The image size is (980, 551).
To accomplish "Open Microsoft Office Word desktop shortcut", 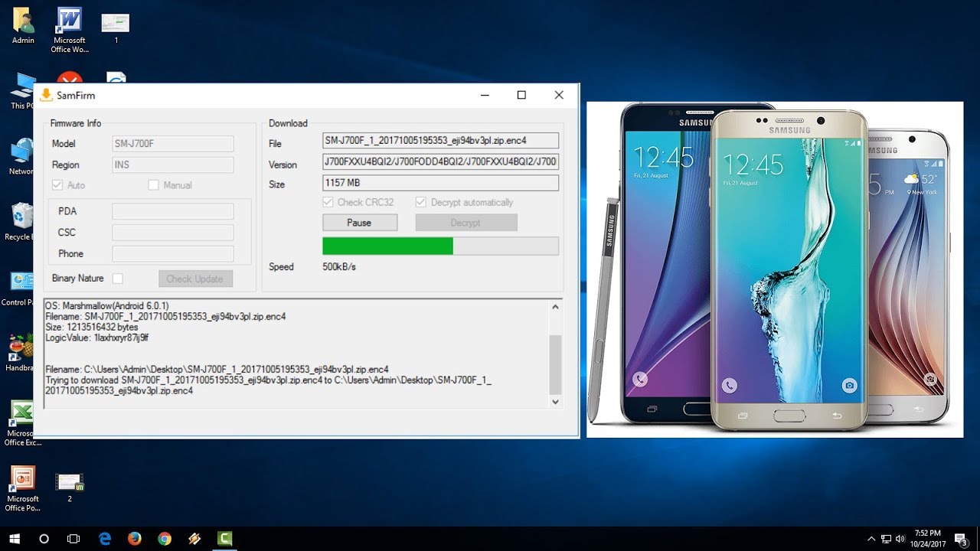I will (x=70, y=31).
